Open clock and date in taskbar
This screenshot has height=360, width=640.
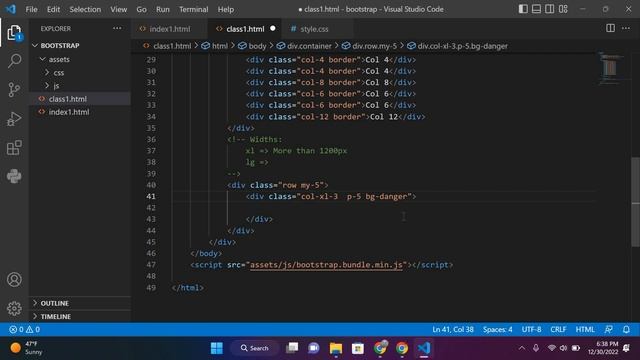[603, 348]
